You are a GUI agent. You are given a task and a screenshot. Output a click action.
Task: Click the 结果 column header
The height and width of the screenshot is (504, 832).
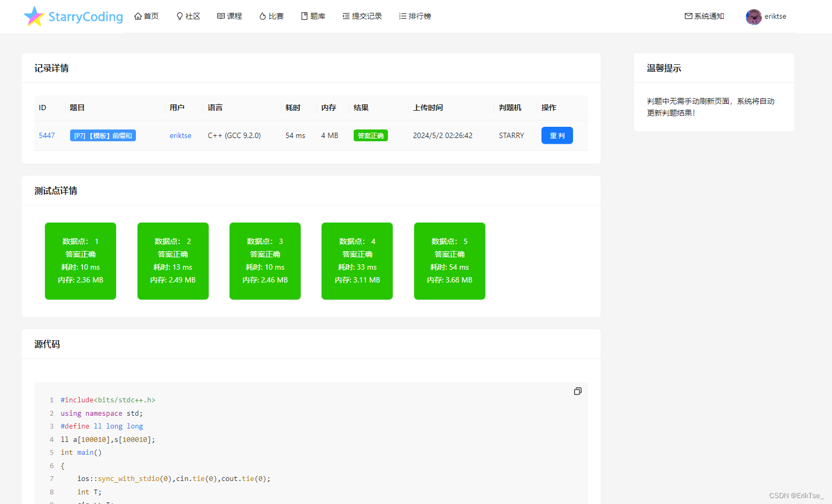pyautogui.click(x=361, y=108)
